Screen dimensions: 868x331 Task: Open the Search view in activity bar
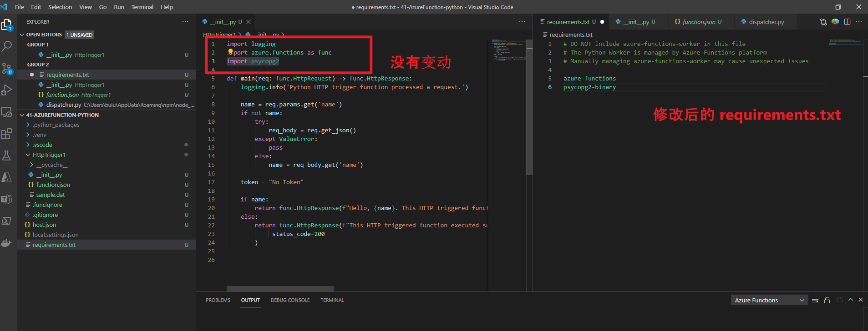click(x=7, y=46)
